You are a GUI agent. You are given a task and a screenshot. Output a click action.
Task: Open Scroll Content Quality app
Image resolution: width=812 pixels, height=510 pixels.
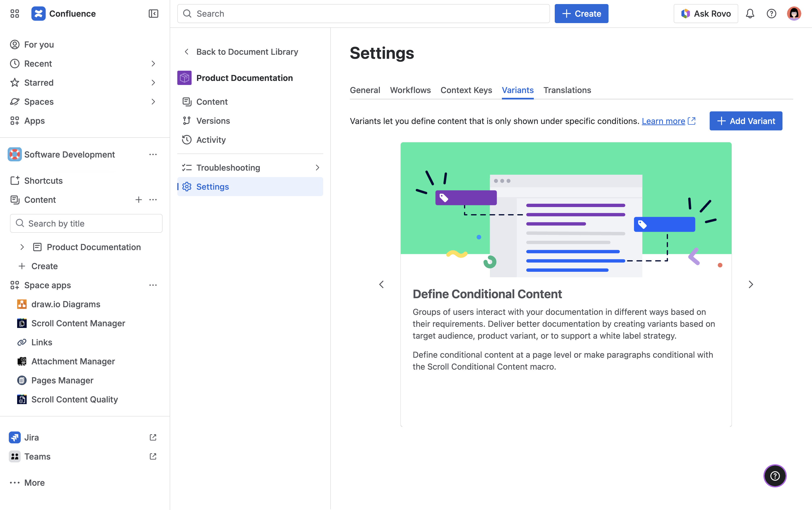click(x=74, y=399)
